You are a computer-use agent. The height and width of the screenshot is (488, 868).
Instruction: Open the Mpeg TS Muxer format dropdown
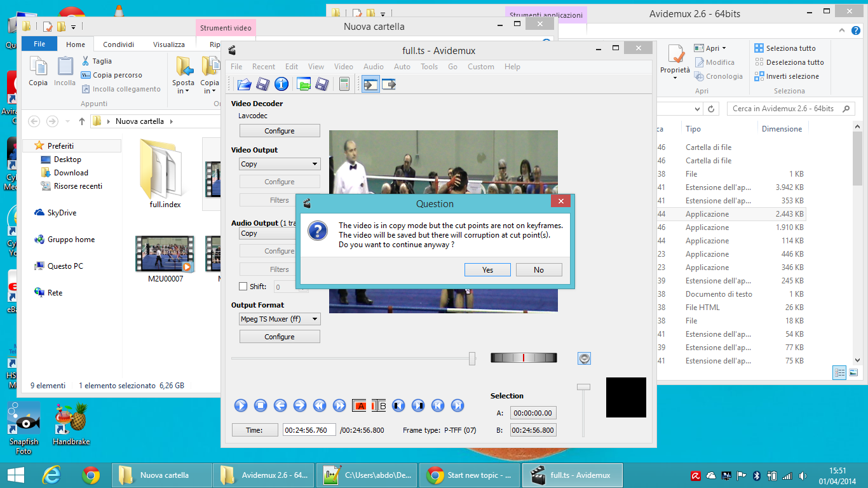(280, 319)
